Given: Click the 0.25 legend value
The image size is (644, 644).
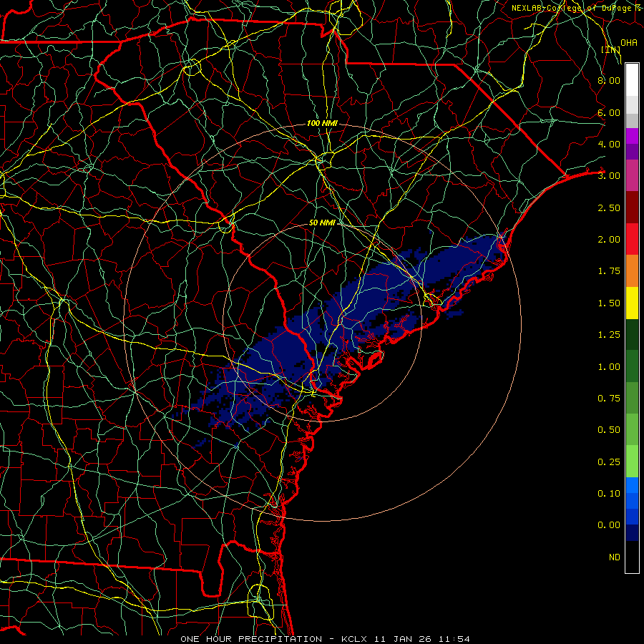Looking at the screenshot, I should (x=609, y=462).
